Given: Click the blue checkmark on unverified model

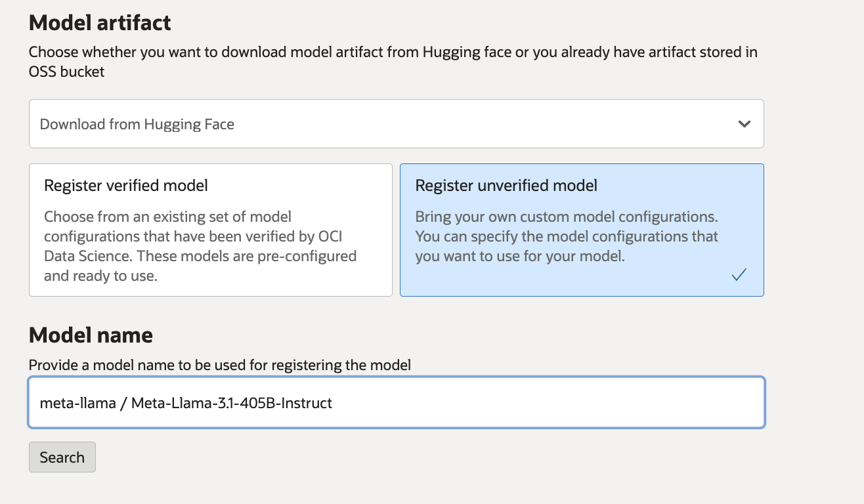Looking at the screenshot, I should point(739,275).
